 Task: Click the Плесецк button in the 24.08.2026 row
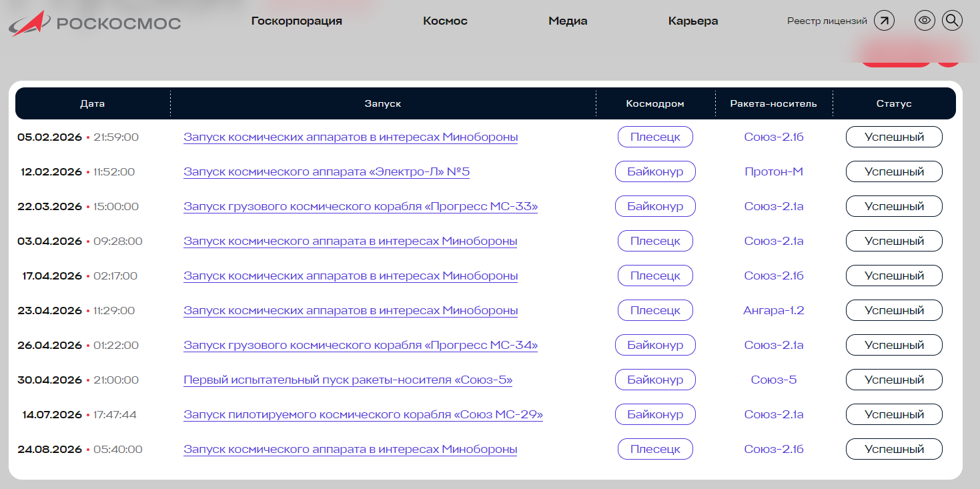coord(655,449)
